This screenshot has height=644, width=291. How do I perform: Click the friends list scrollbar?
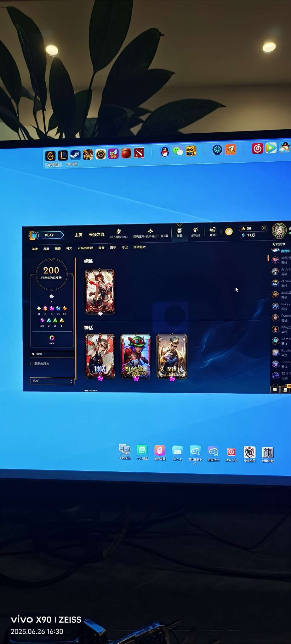click(268, 258)
